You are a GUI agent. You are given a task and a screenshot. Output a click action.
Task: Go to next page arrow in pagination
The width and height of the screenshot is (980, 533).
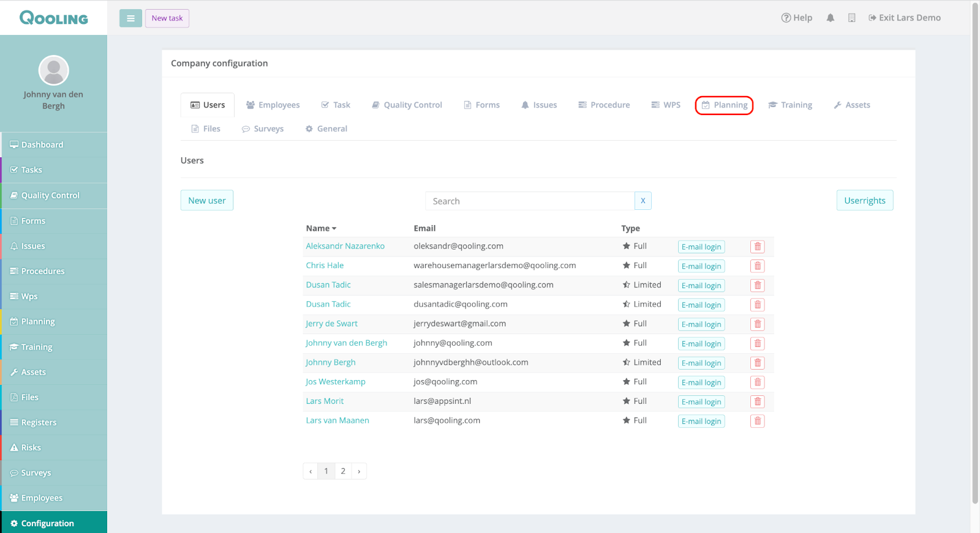coord(359,471)
